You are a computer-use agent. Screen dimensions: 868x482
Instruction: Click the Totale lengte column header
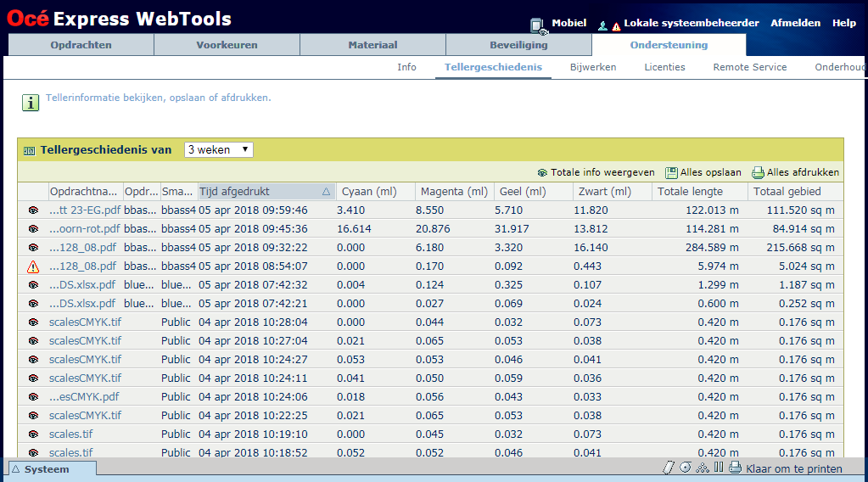(x=700, y=192)
